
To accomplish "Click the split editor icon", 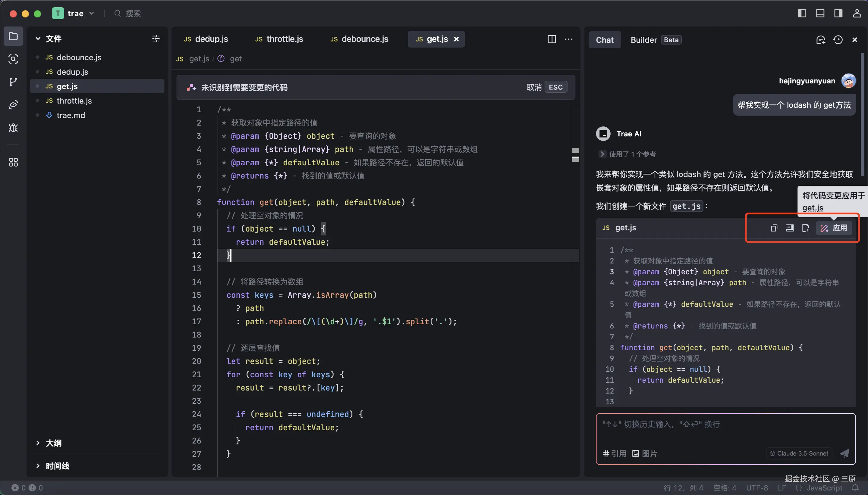I will (552, 39).
